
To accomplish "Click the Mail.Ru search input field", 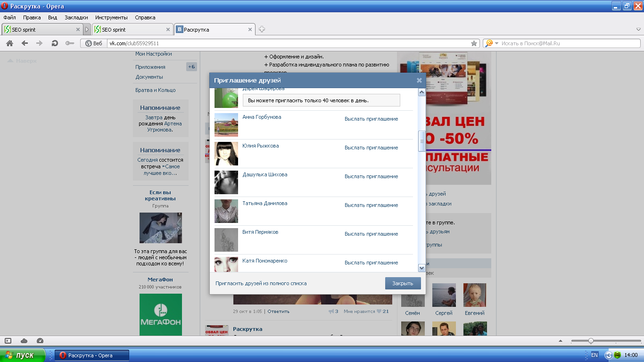I will pyautogui.click(x=570, y=43).
